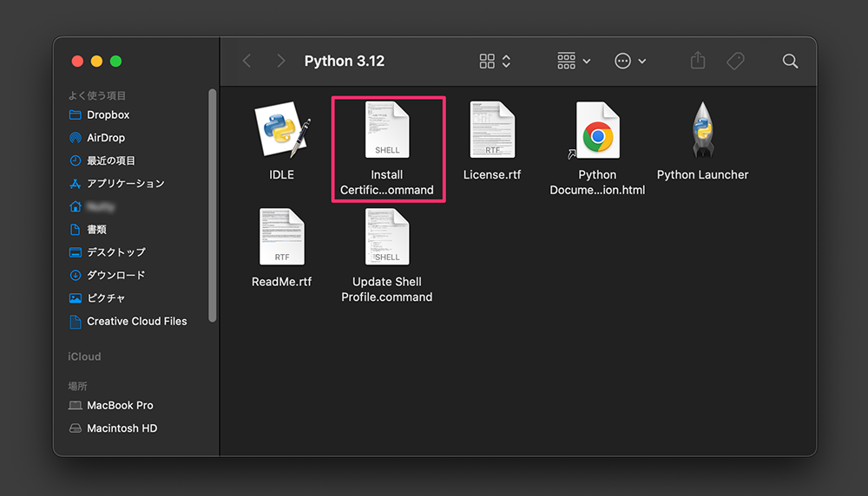Click the Tags toolbar icon
The width and height of the screenshot is (868, 496).
pyautogui.click(x=736, y=61)
